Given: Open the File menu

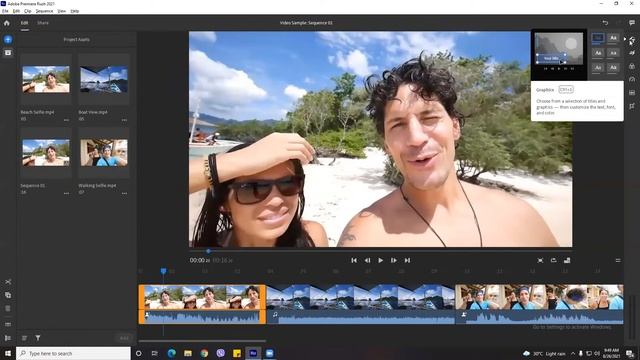Looking at the screenshot, I should point(5,11).
